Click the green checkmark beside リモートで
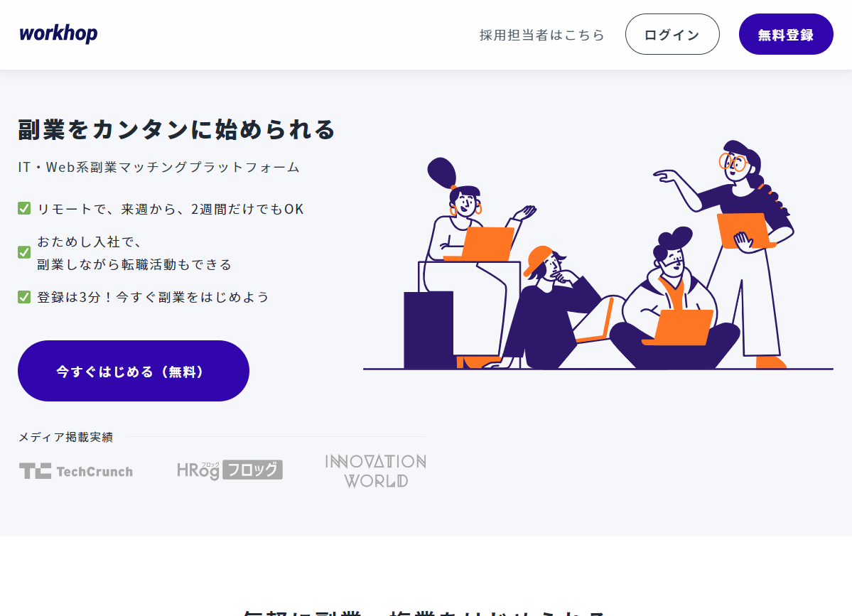 click(x=24, y=209)
